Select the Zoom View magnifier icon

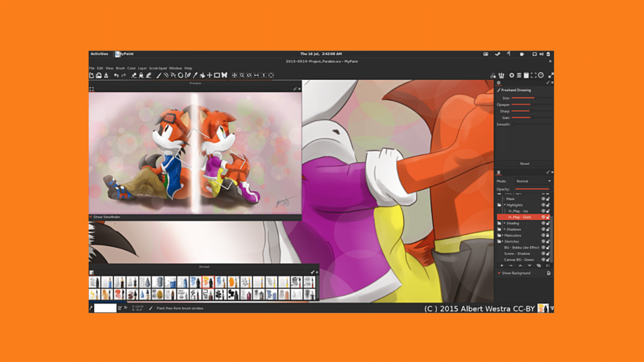click(x=242, y=75)
